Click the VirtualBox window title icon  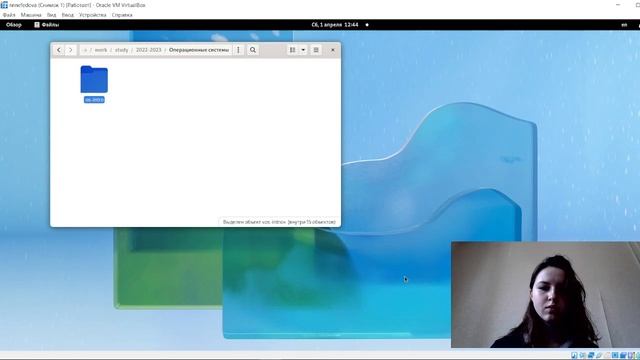(x=4, y=5)
